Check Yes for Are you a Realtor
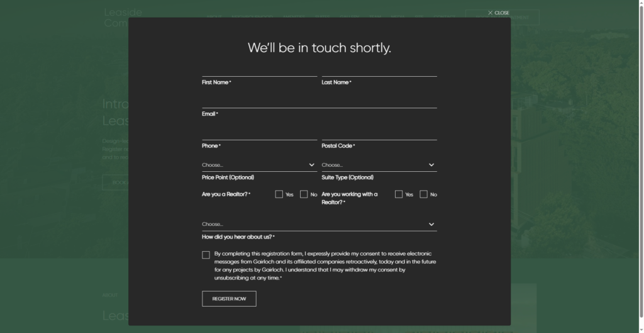Image resolution: width=644 pixels, height=333 pixels. [x=279, y=194]
